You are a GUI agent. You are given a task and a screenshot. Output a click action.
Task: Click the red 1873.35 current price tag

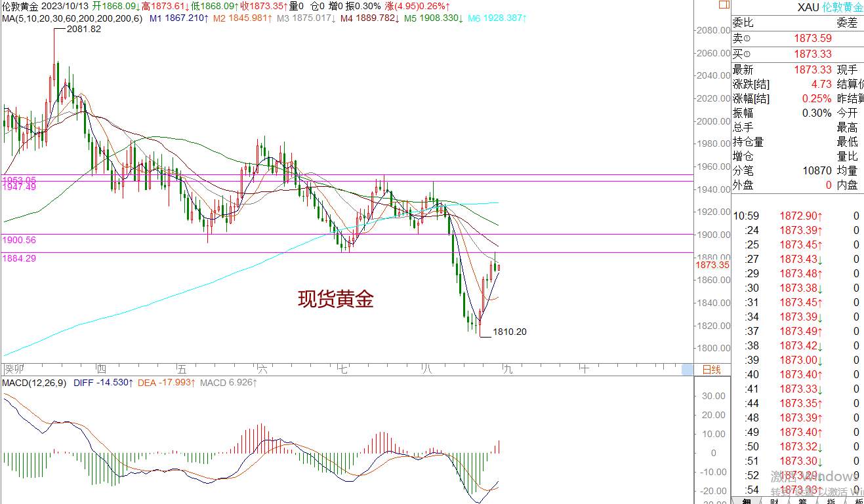pyautogui.click(x=712, y=265)
